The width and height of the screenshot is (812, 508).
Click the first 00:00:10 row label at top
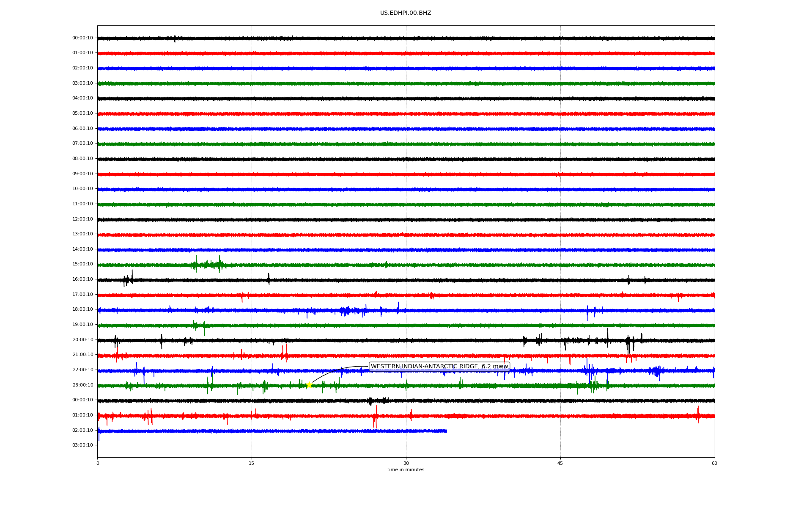(x=82, y=38)
